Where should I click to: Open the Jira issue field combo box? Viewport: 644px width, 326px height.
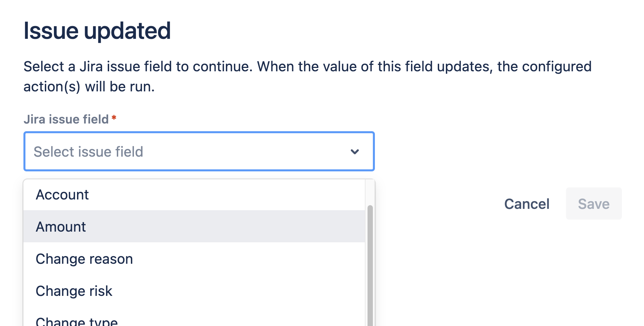199,151
